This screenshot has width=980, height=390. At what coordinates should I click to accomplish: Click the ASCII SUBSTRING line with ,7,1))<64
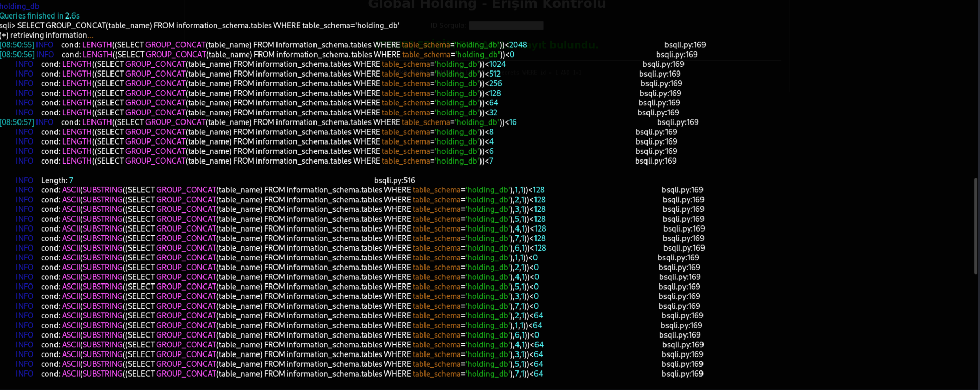click(x=292, y=374)
